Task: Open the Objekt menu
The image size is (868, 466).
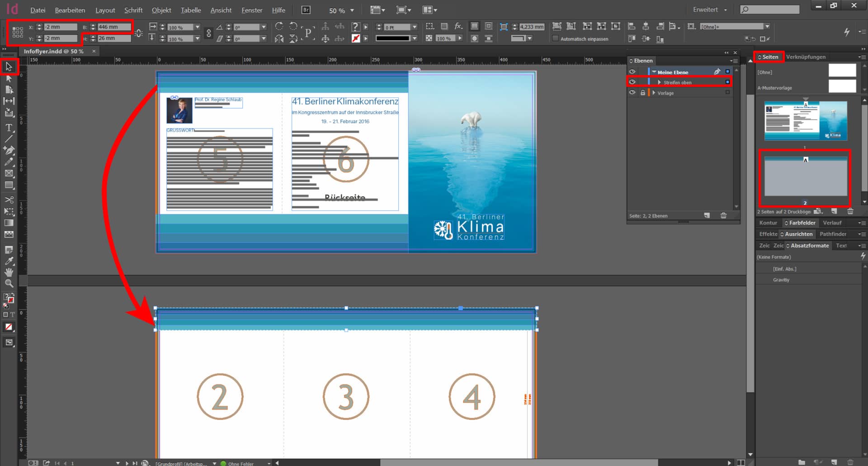Action: (x=161, y=10)
